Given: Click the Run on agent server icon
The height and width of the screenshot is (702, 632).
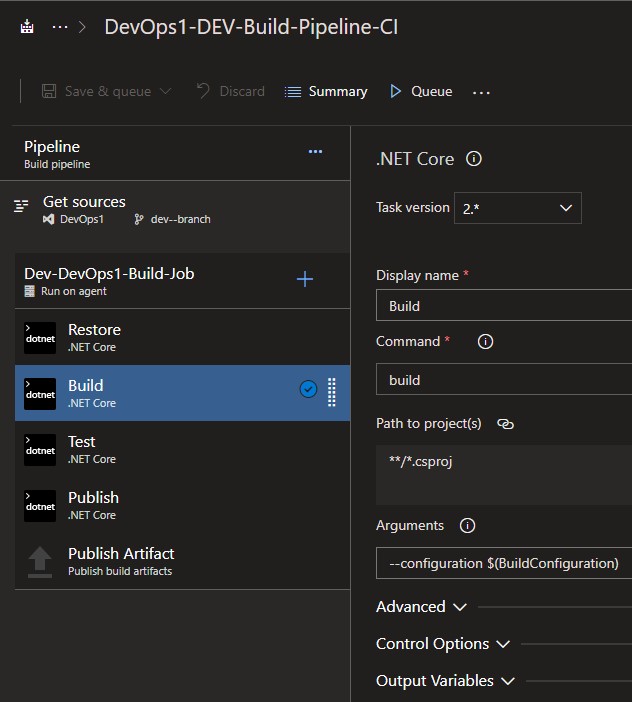Looking at the screenshot, I should 30,291.
